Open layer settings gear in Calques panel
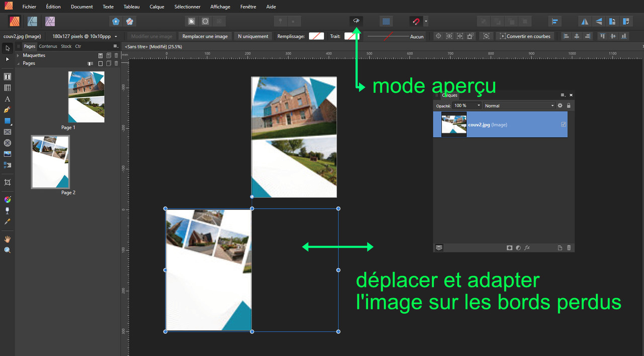The width and height of the screenshot is (644, 356). (x=560, y=106)
